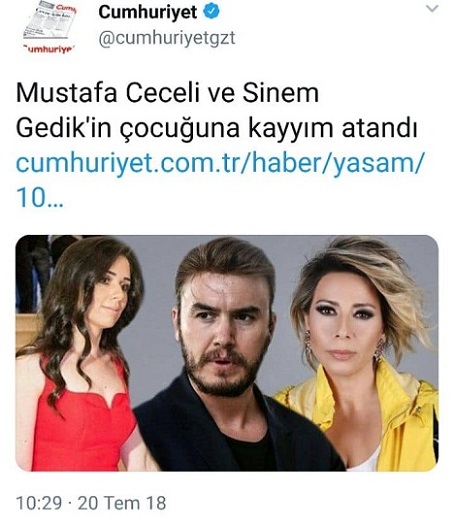Open the attached three-person photo

click(x=227, y=353)
